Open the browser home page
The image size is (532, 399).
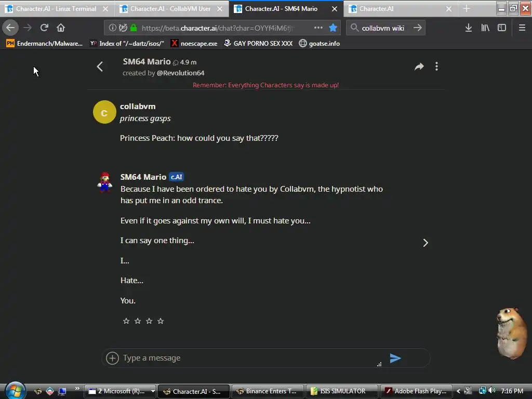point(61,28)
